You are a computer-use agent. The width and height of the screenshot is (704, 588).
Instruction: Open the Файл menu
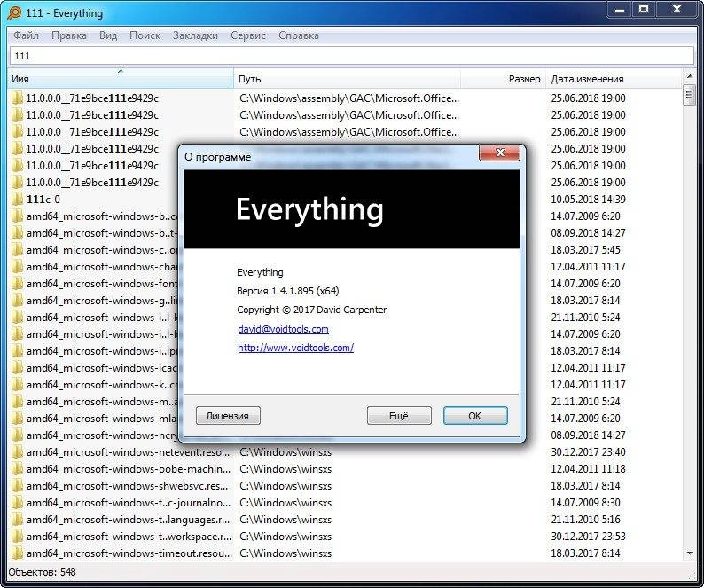click(x=26, y=35)
